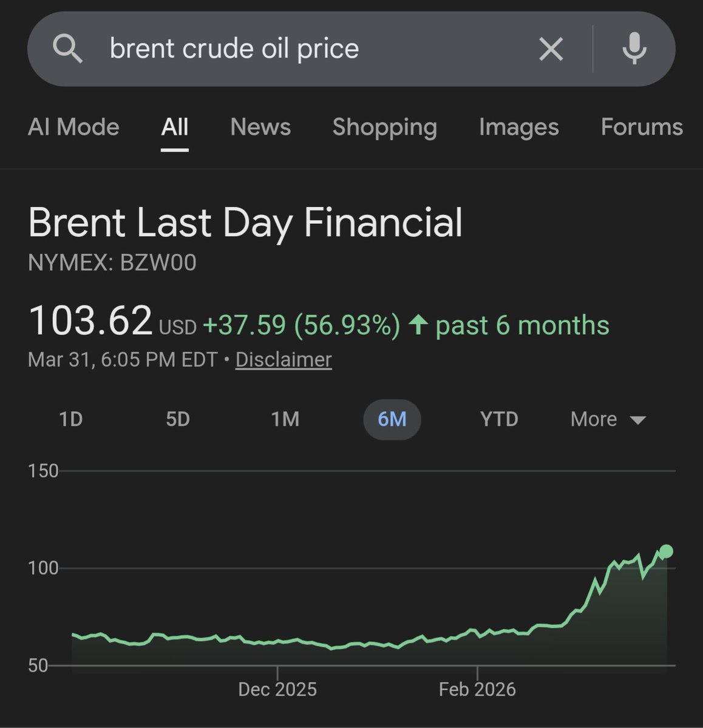Select the All results tab
This screenshot has height=728, width=703.
pos(175,127)
